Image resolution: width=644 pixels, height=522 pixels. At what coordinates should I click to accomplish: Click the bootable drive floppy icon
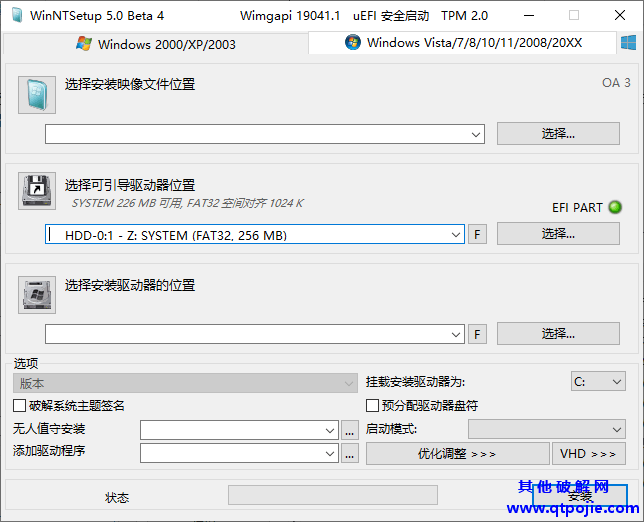click(x=37, y=191)
